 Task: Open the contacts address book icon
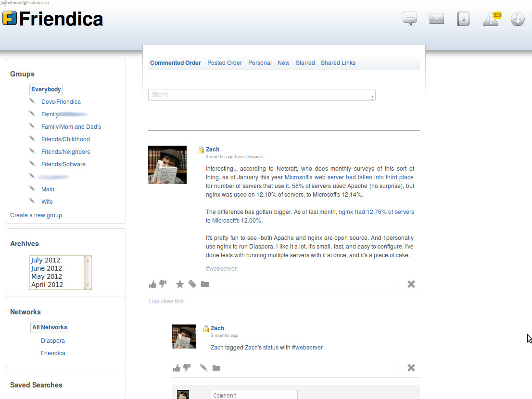[464, 19]
